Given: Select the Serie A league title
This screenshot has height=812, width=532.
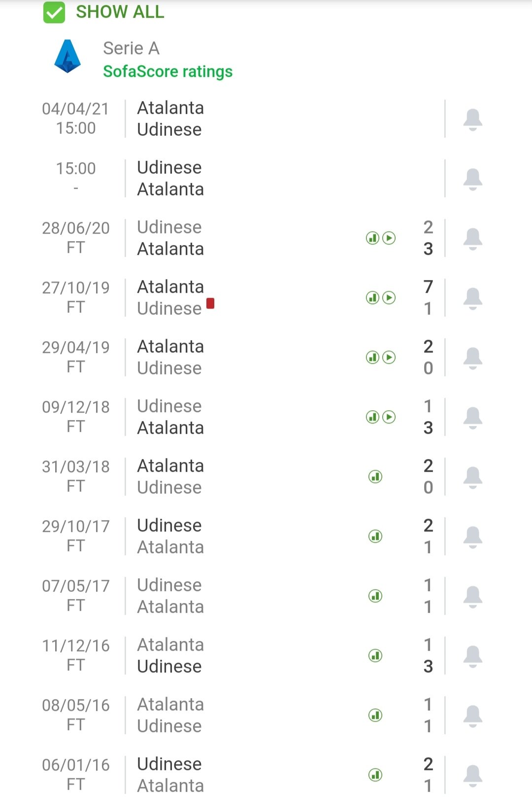Looking at the screenshot, I should [131, 48].
